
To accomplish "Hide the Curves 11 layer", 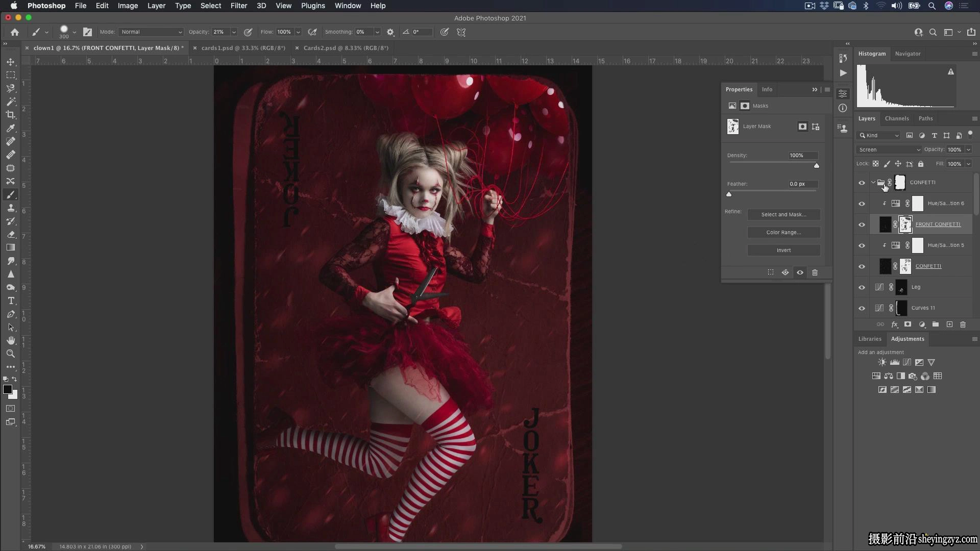I will tap(862, 308).
